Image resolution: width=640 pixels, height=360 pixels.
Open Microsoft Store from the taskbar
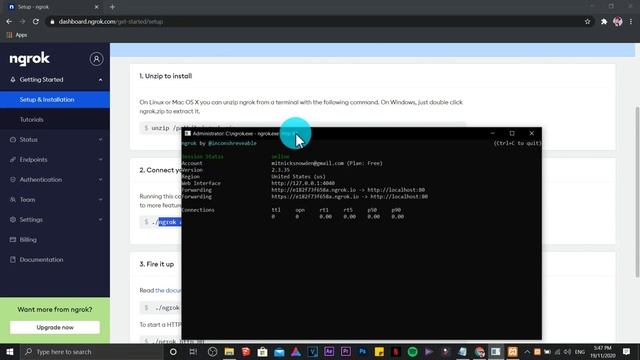[x=262, y=352]
